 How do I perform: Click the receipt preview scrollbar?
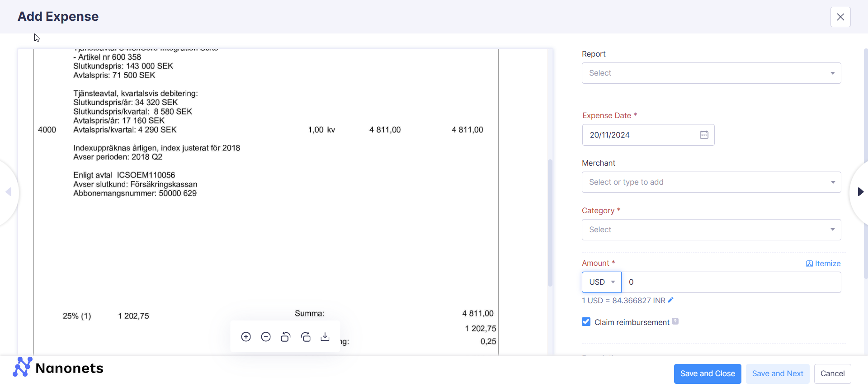tap(550, 223)
